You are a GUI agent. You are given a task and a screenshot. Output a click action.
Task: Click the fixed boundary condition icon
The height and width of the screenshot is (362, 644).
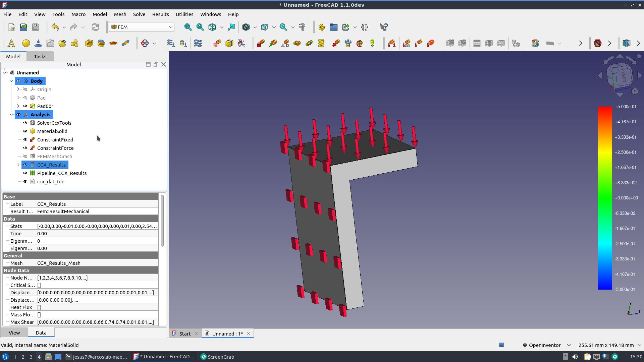[x=261, y=43]
